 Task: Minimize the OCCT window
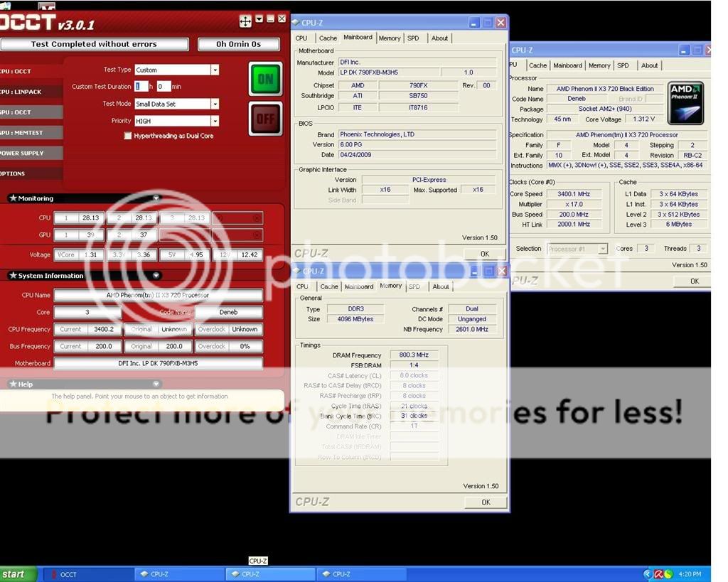(x=271, y=19)
